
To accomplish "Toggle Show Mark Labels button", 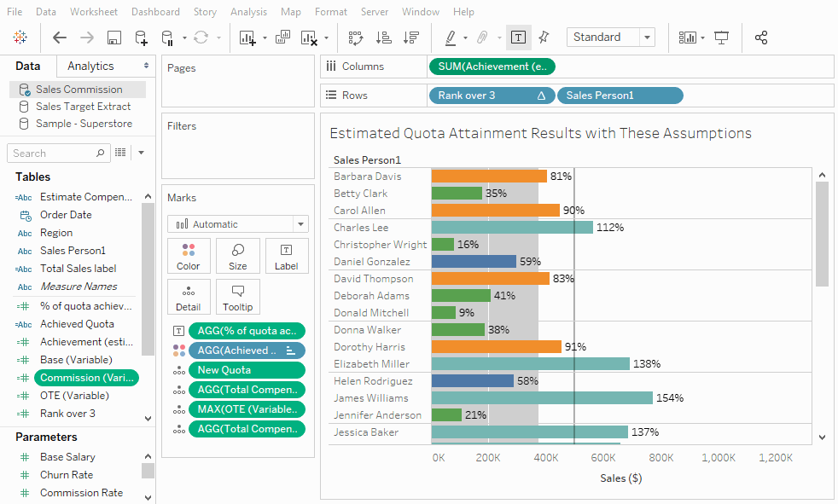I will [x=518, y=38].
